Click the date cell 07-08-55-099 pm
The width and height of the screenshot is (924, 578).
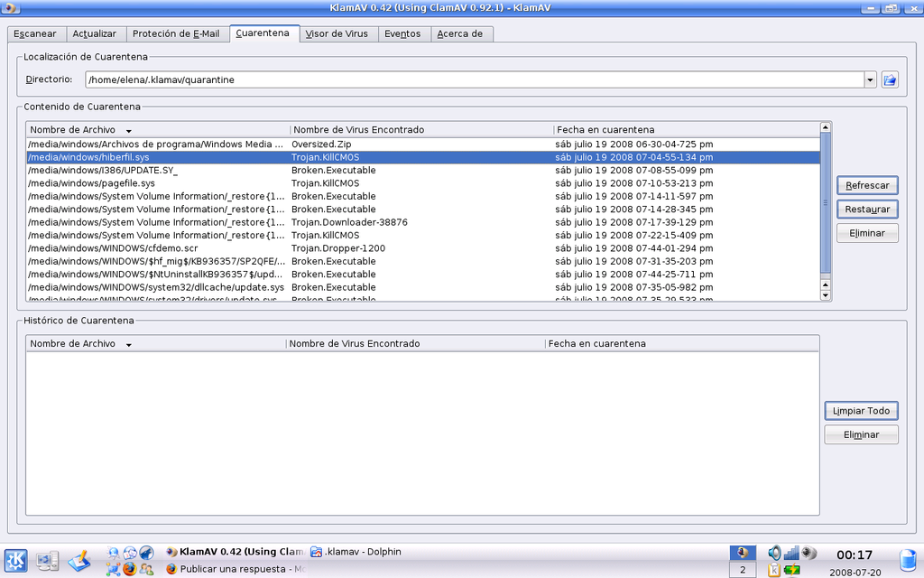[x=634, y=171]
